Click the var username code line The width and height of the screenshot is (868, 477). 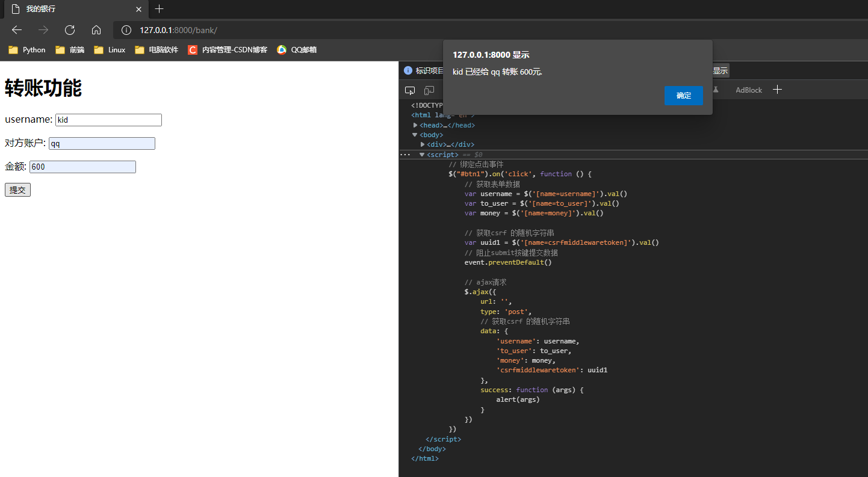tap(545, 194)
